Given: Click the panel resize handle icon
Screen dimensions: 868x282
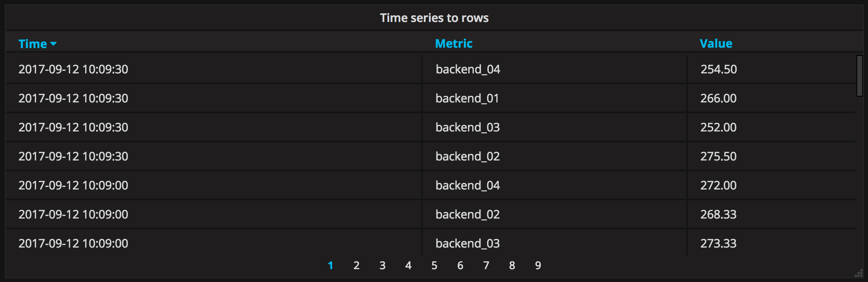Looking at the screenshot, I should coord(858,274).
